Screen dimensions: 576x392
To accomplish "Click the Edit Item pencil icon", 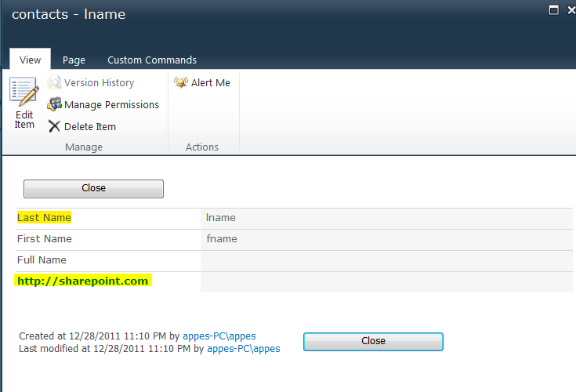I will (24, 91).
